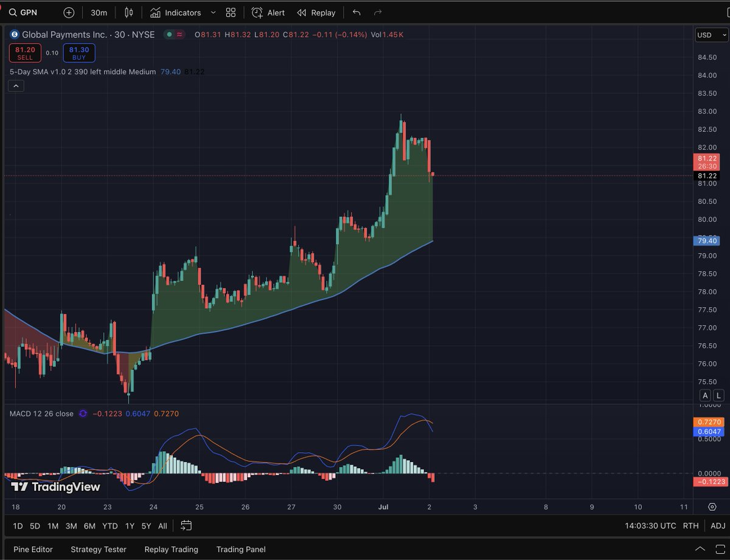
Task: Set range to All
Action: (x=162, y=526)
